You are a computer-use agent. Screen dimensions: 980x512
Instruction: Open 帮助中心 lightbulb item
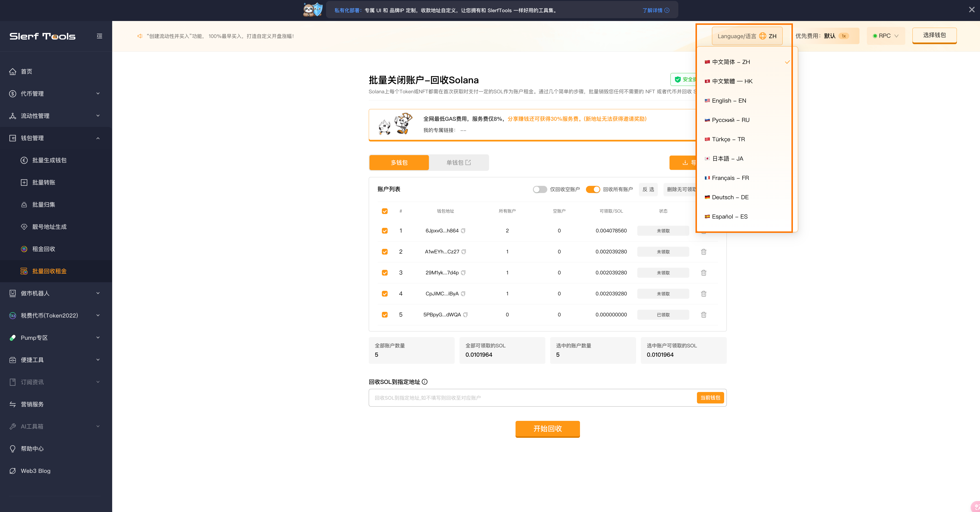coord(32,449)
